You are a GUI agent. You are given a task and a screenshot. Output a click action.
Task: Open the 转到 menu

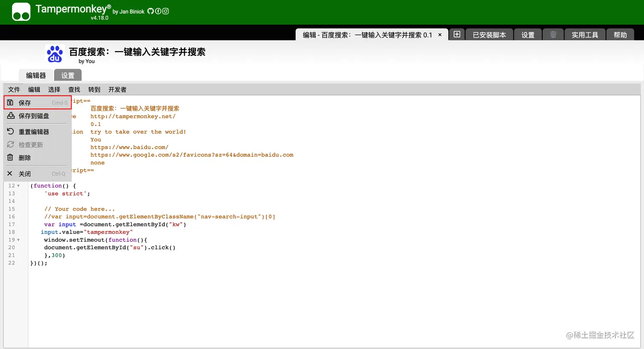94,89
